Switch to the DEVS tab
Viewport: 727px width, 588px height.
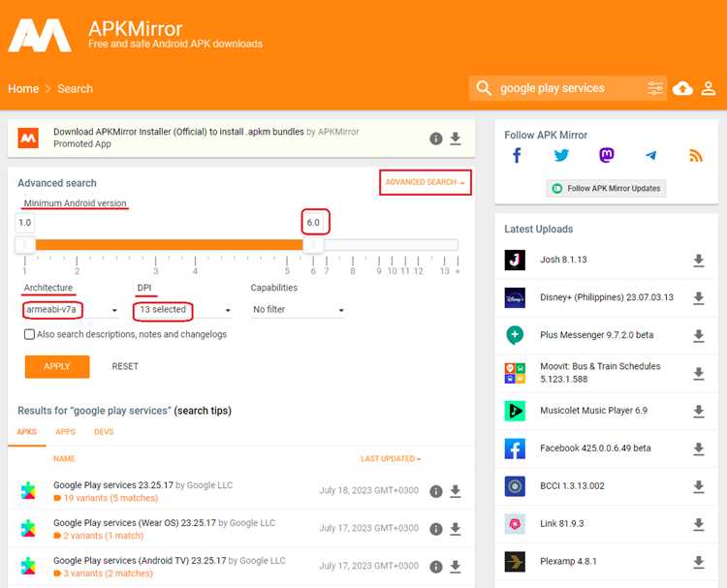click(104, 432)
